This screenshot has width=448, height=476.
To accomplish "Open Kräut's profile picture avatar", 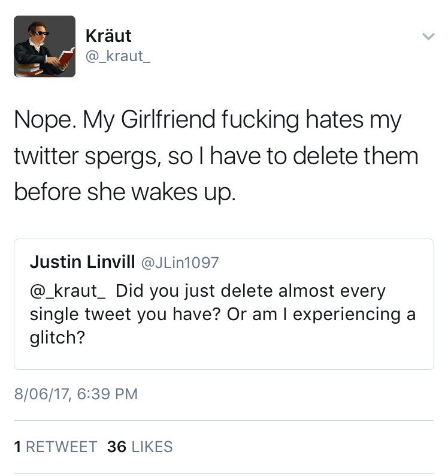I will (44, 46).
